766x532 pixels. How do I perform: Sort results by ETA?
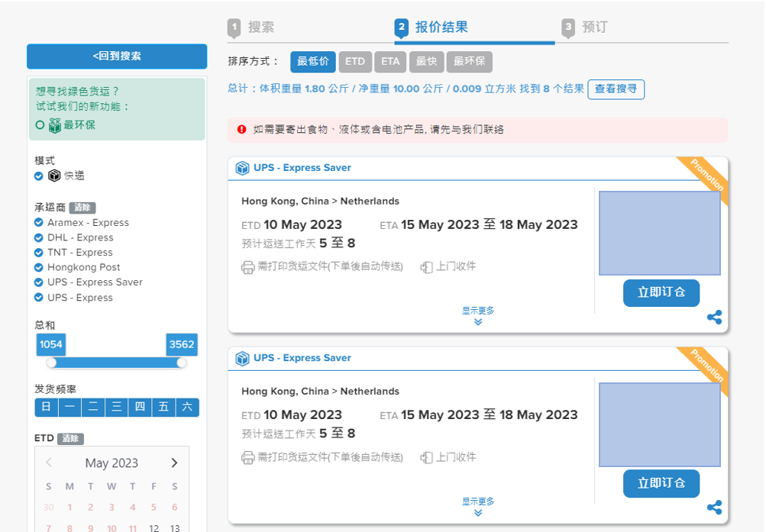[x=390, y=62]
